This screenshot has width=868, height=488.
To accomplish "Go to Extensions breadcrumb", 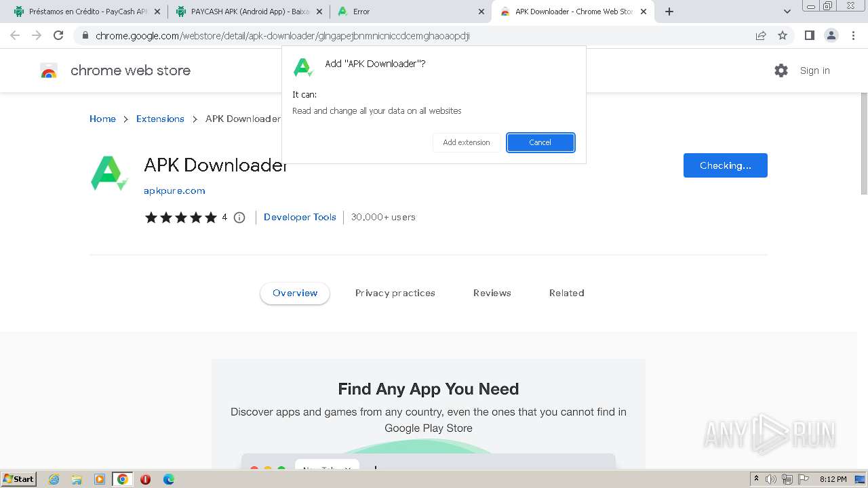I will pos(160,119).
